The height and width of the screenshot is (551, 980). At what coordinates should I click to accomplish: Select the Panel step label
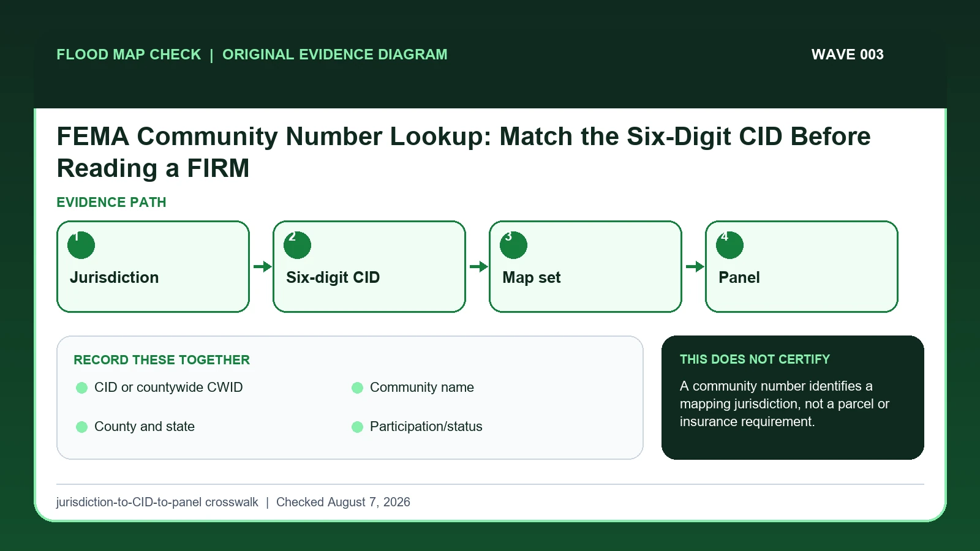[x=739, y=277]
